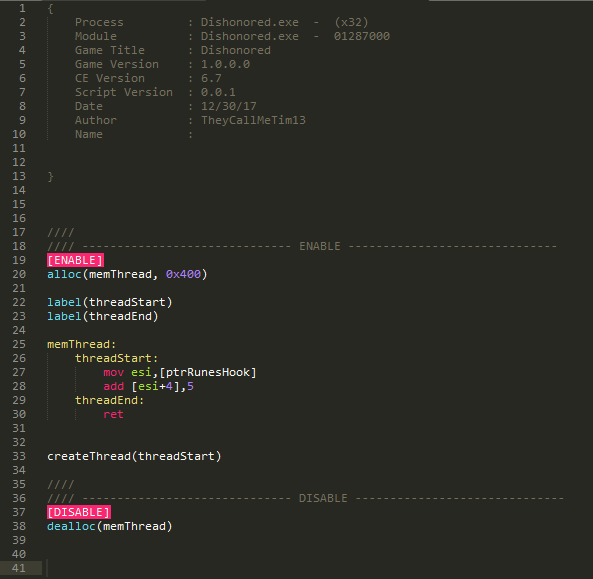Click closing brace on line 13
Viewport: 593px width, 579px height.
(50, 176)
